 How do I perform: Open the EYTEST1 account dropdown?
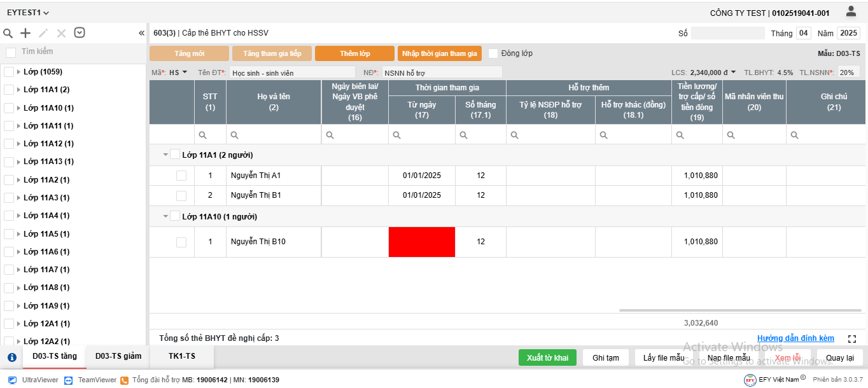28,13
